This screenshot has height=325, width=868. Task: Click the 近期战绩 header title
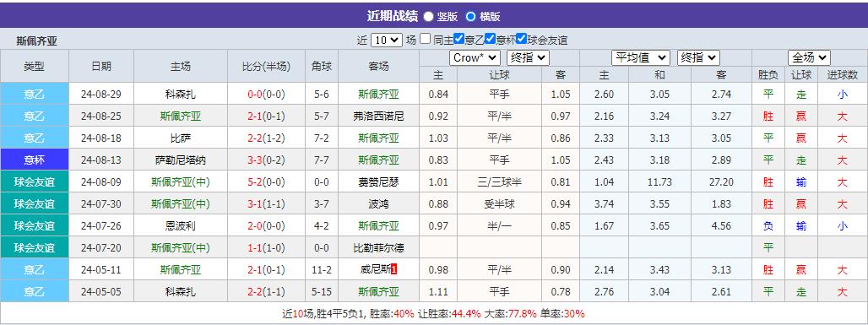(x=393, y=16)
